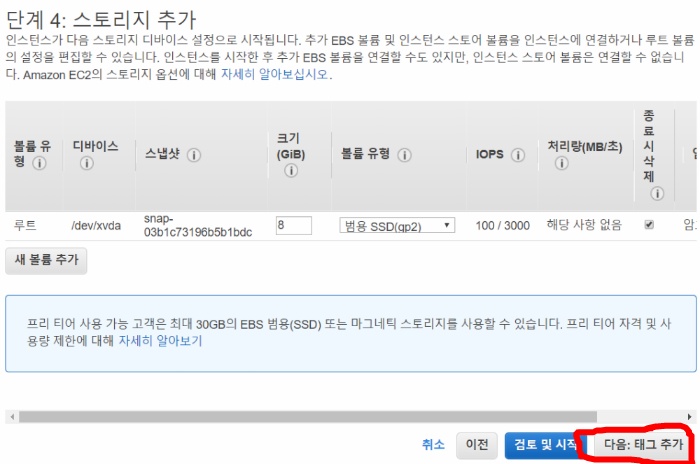Click the 100 / 3000 IOPS value

click(x=503, y=226)
